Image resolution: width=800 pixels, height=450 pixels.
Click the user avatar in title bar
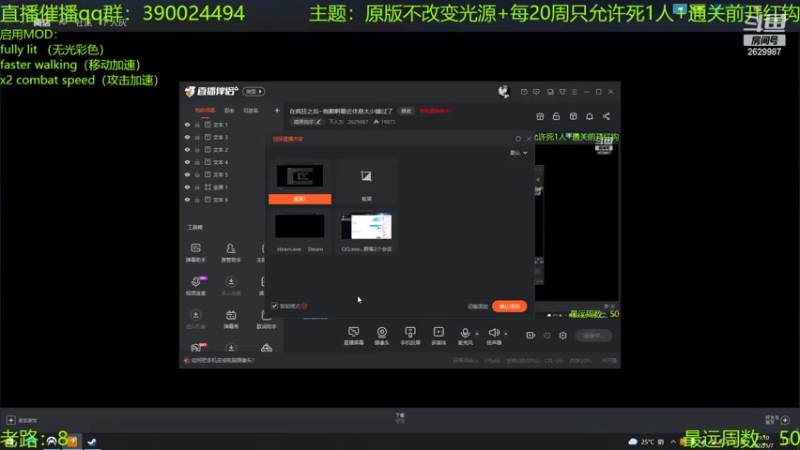(x=504, y=91)
